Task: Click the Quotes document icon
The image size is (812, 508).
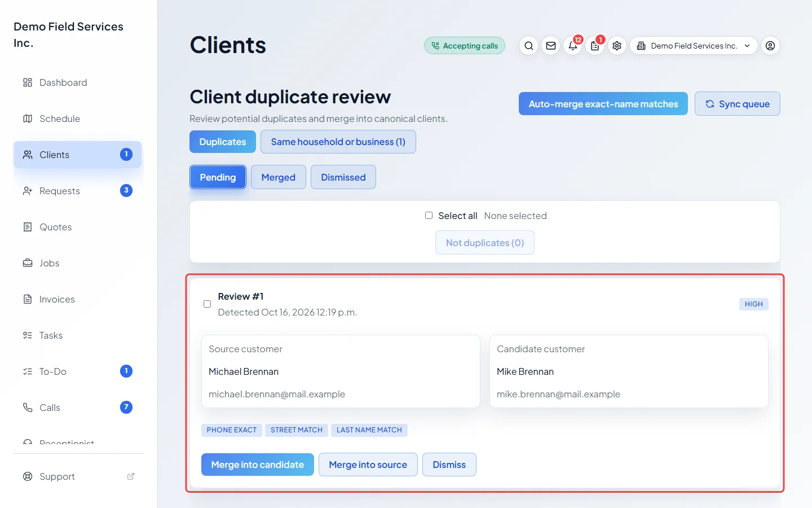Action: 28,227
